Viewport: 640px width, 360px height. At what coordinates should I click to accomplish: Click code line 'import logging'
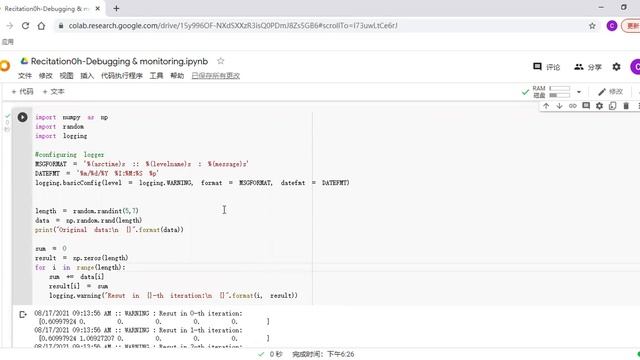pyautogui.click(x=61, y=136)
